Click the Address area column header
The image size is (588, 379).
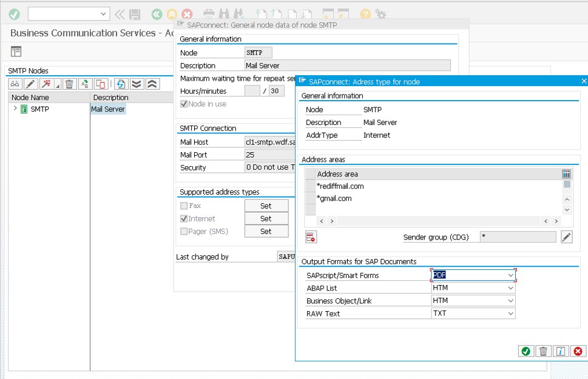coord(438,174)
